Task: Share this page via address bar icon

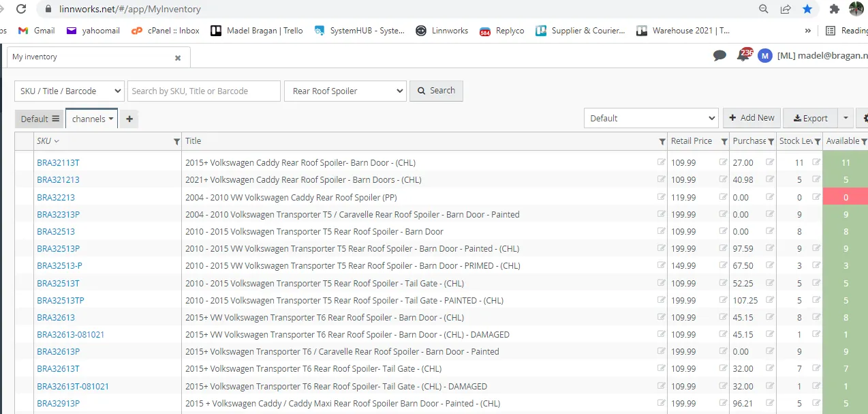Action: point(786,10)
